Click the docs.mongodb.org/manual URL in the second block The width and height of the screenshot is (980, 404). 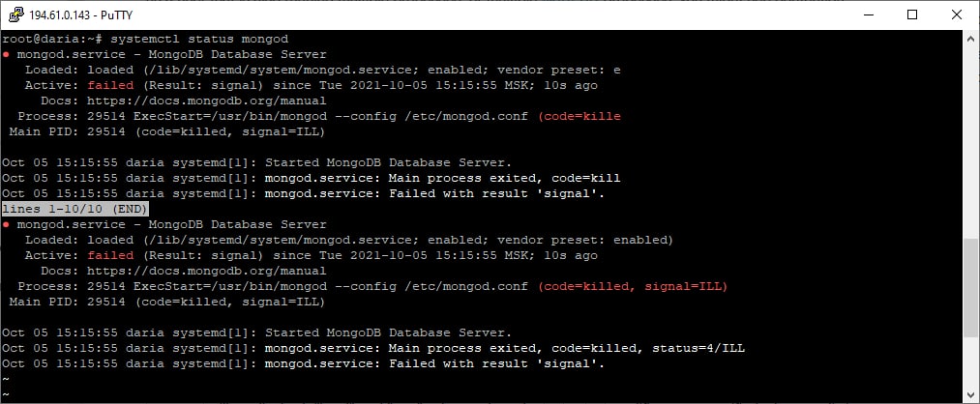click(x=206, y=271)
